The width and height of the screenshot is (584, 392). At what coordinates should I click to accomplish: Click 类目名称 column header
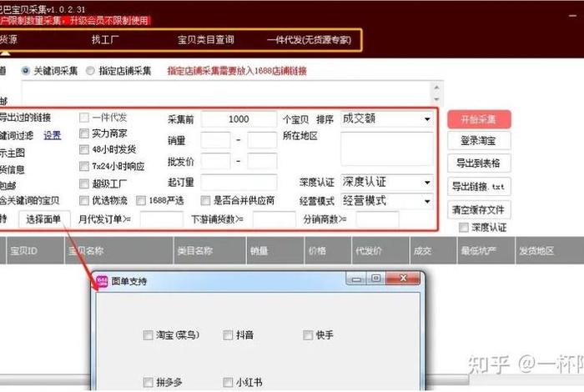coord(210,250)
